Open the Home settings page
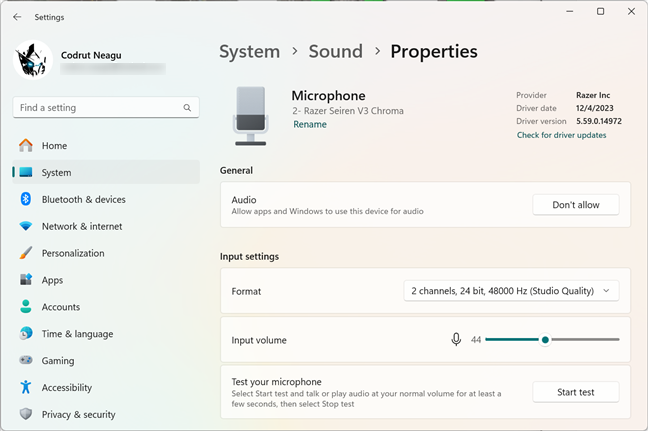Viewport: 648px width, 431px height. coord(106,145)
